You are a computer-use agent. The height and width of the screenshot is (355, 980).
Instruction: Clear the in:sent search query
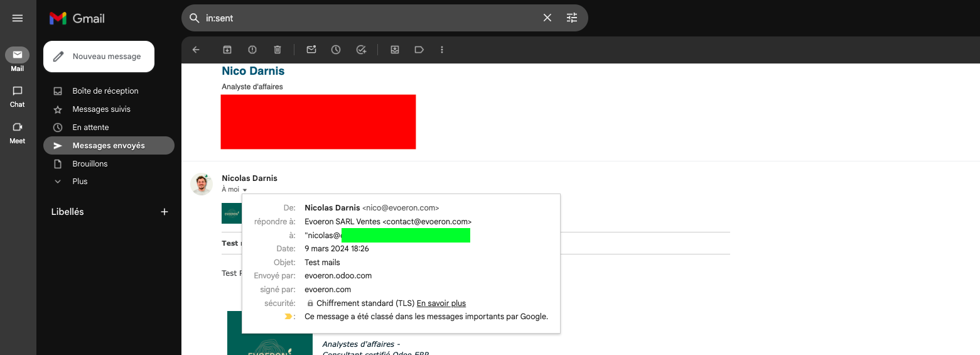[x=547, y=18]
